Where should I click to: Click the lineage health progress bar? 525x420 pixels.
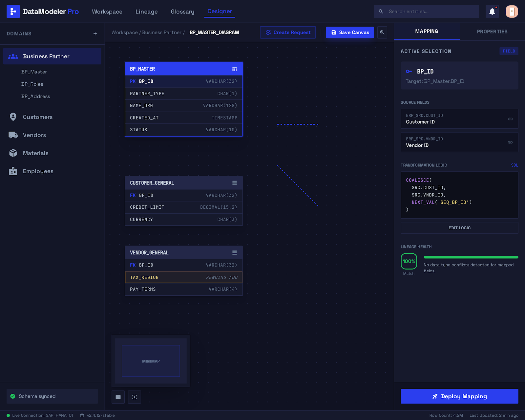[x=471, y=257]
